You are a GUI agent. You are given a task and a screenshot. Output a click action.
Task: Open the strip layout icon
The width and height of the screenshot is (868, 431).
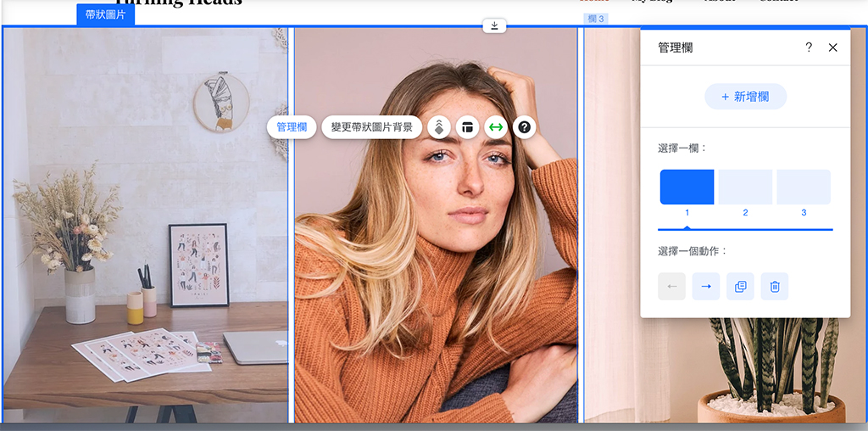(467, 127)
